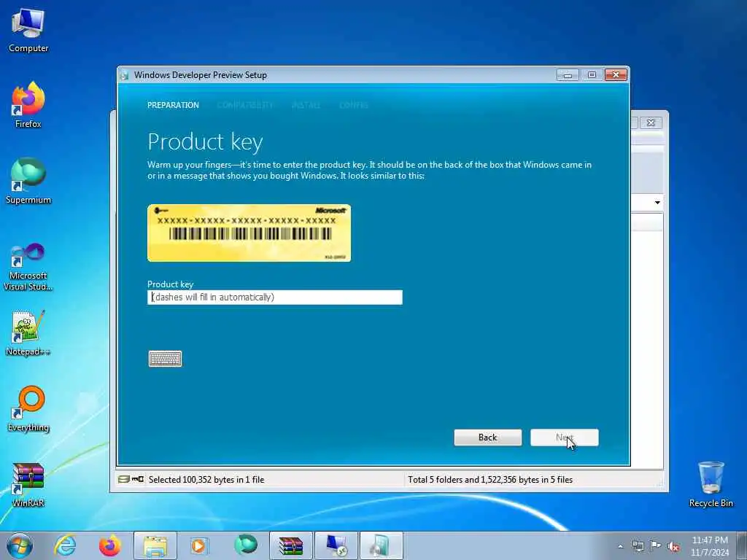Image resolution: width=747 pixels, height=560 pixels.
Task: Switch to Supermium in the taskbar
Action: click(x=245, y=545)
